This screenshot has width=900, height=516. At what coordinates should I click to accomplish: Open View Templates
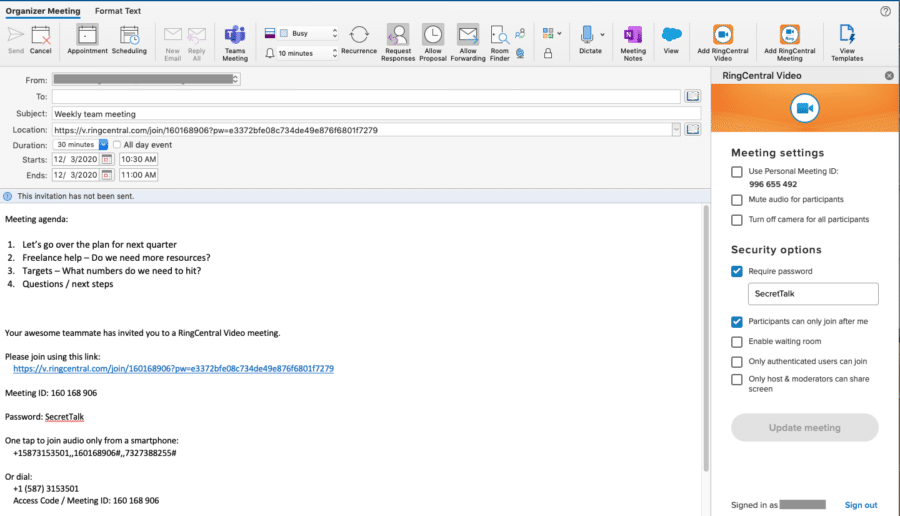(847, 42)
